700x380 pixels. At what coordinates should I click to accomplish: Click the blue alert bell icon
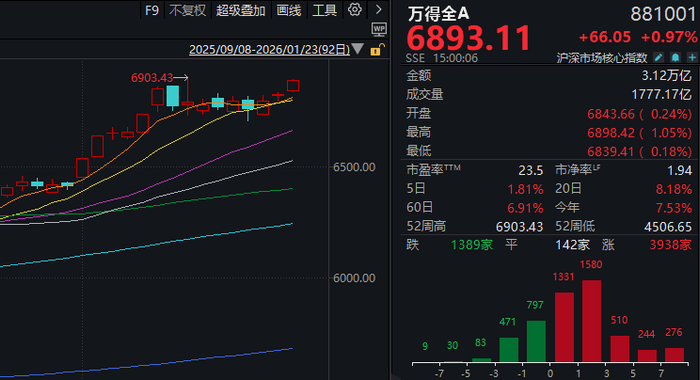point(675,57)
